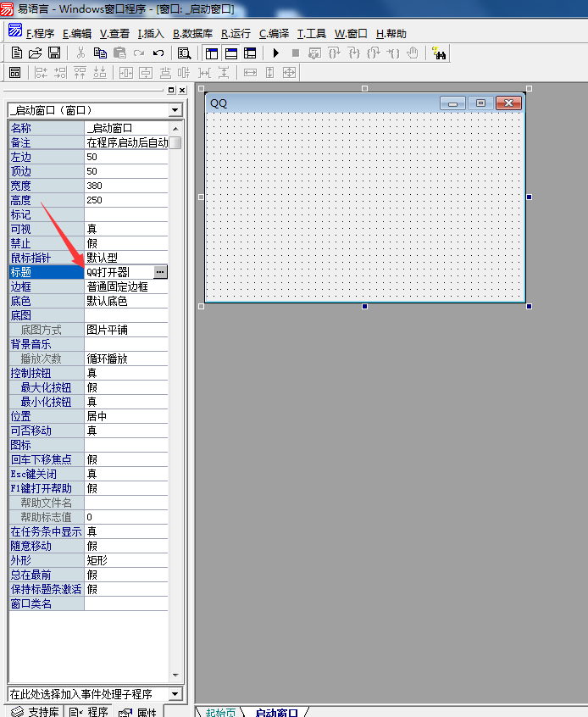Screen dimensions: 588x717
Task: Click the Make Same Size icon
Action: (x=290, y=73)
